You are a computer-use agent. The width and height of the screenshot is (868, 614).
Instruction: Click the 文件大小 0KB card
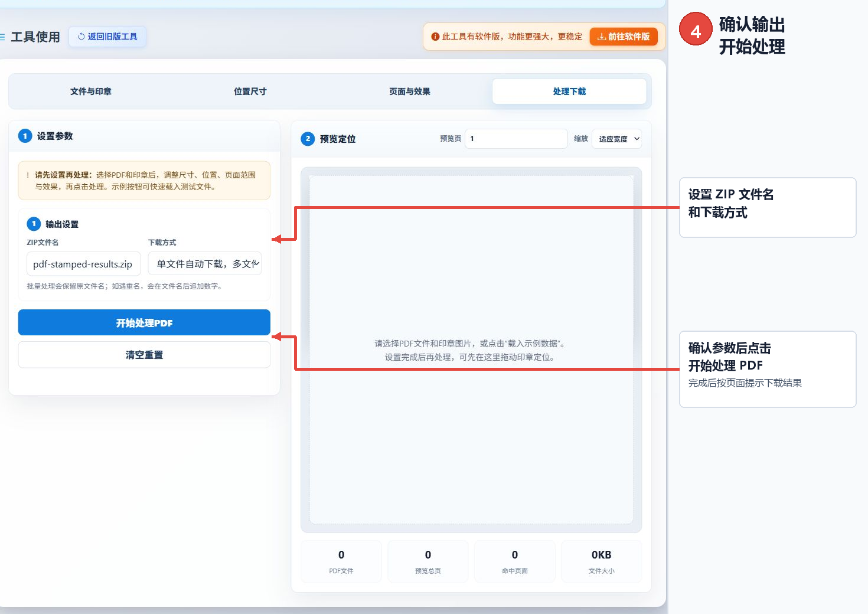click(602, 561)
